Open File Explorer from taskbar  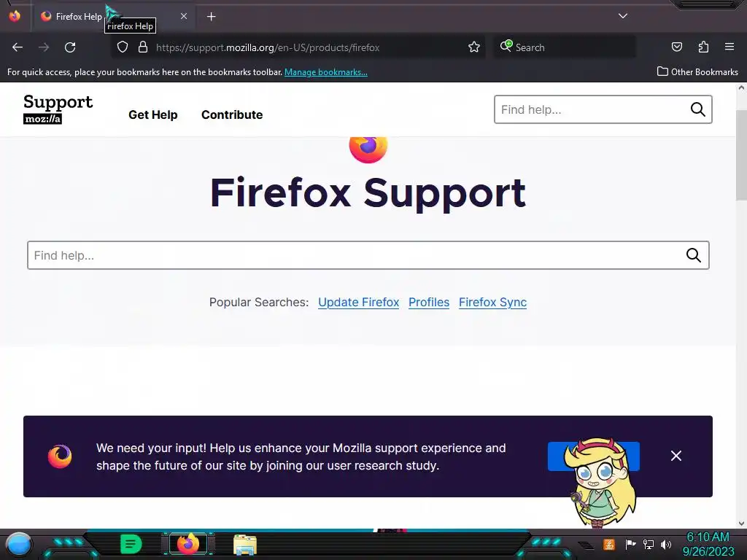tap(245, 545)
